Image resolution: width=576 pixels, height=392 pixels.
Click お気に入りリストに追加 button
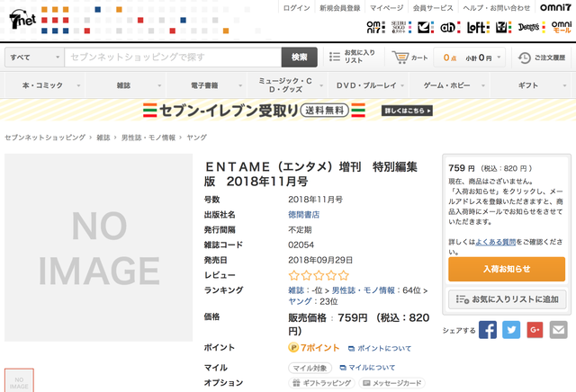pyautogui.click(x=507, y=299)
